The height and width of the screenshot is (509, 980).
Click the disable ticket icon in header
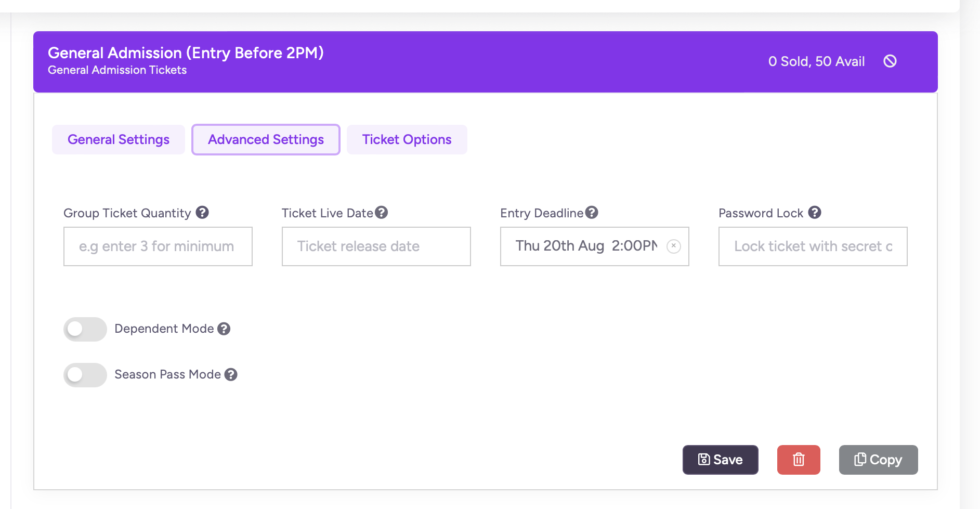[x=890, y=61]
